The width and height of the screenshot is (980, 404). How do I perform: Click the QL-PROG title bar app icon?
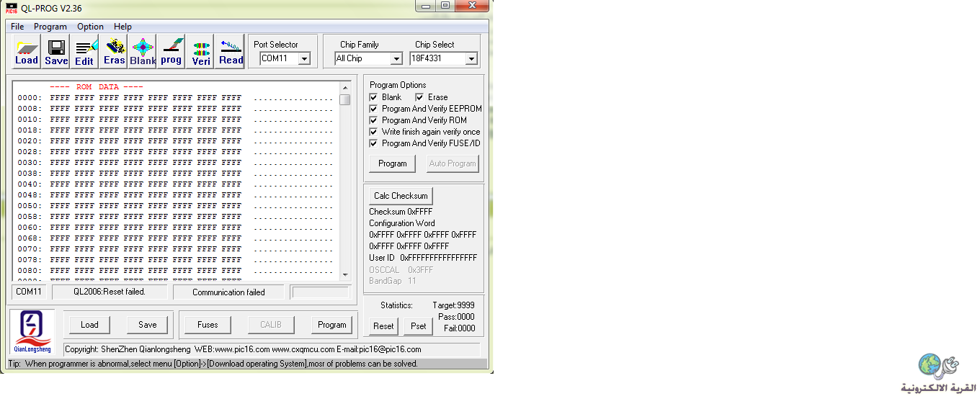coord(11,7)
